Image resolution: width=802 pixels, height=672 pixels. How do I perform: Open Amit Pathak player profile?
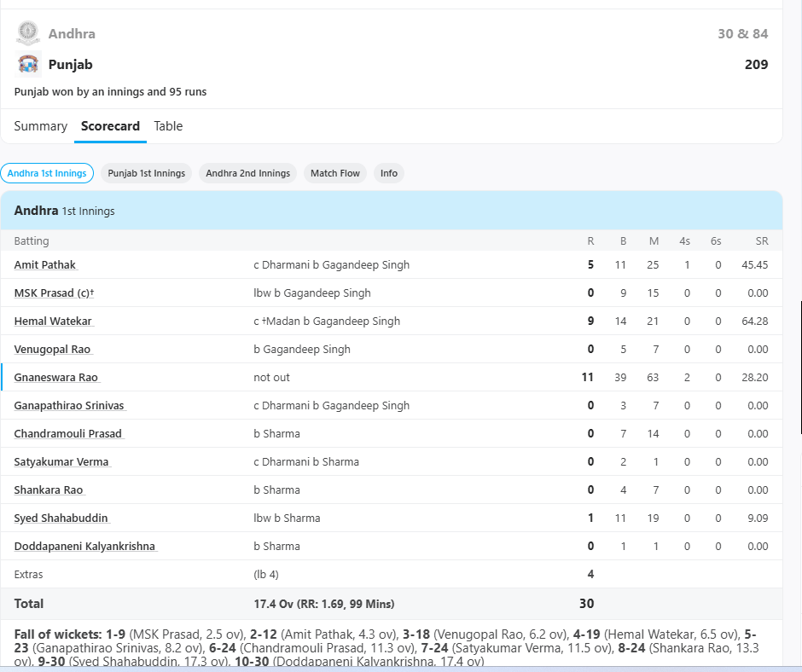point(45,265)
